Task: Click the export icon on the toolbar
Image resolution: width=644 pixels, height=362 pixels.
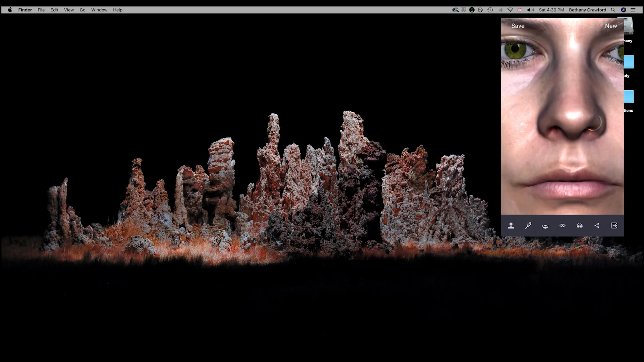Action: tap(613, 226)
